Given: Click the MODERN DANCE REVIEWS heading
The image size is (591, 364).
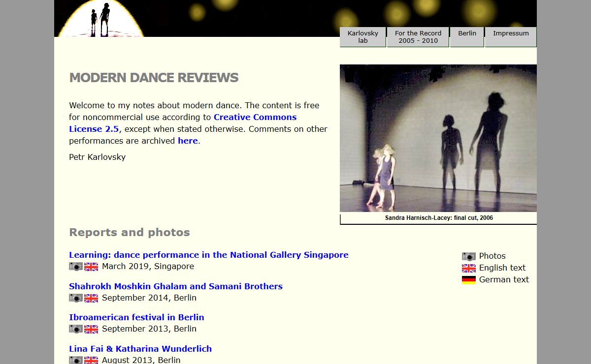Looking at the screenshot, I should (x=154, y=78).
